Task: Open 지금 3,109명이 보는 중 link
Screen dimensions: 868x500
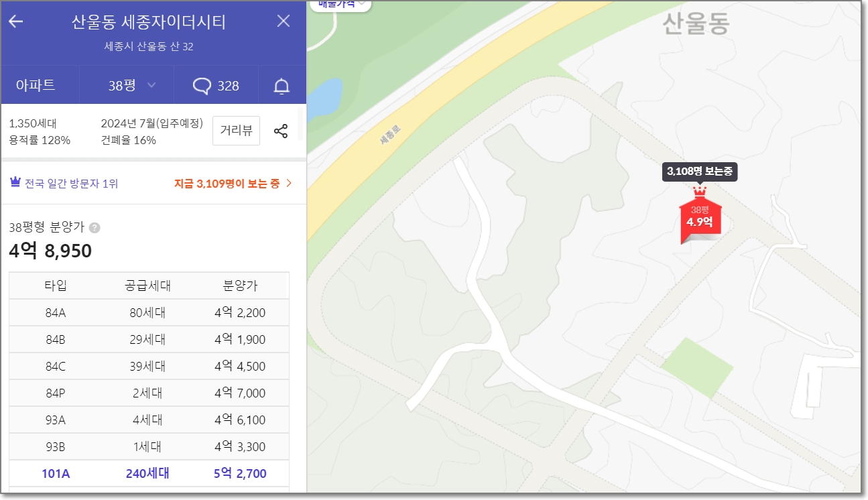Action: 233,183
